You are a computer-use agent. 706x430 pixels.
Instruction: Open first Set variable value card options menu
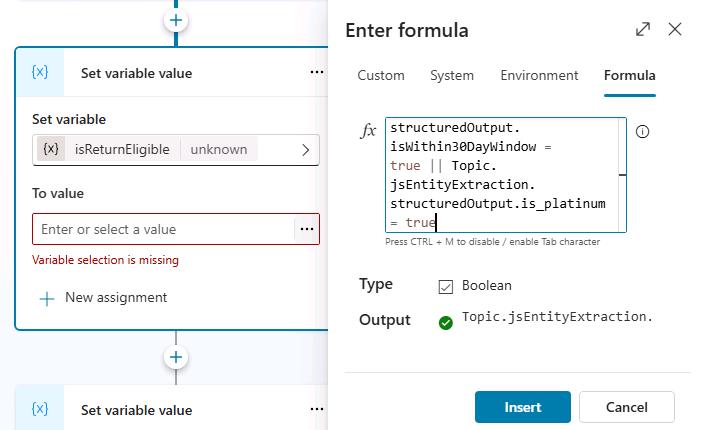pos(317,72)
